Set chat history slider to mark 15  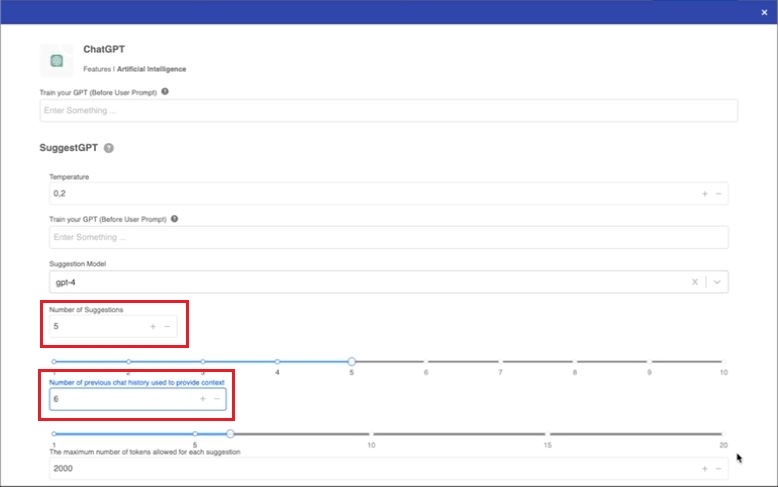click(x=547, y=434)
